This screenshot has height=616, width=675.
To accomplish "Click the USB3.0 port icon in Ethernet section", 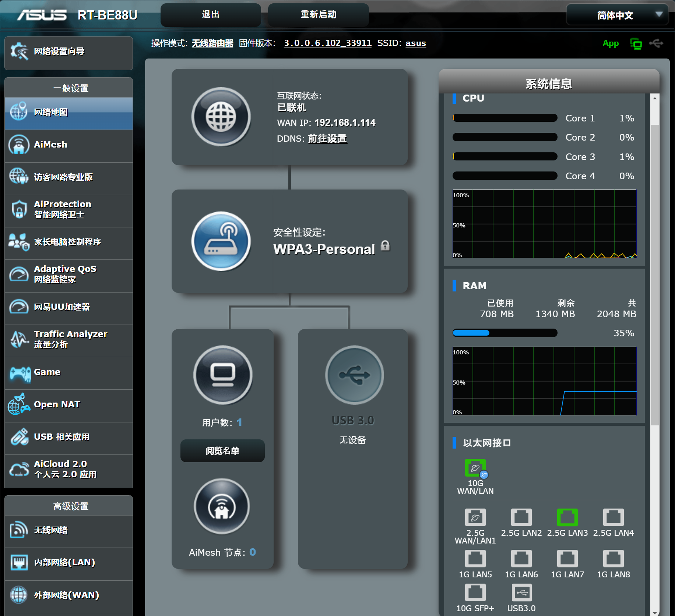I will click(521, 593).
